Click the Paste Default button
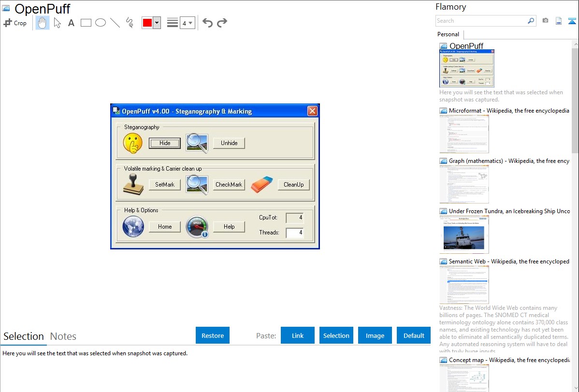The height and width of the screenshot is (392, 579). pyautogui.click(x=414, y=335)
